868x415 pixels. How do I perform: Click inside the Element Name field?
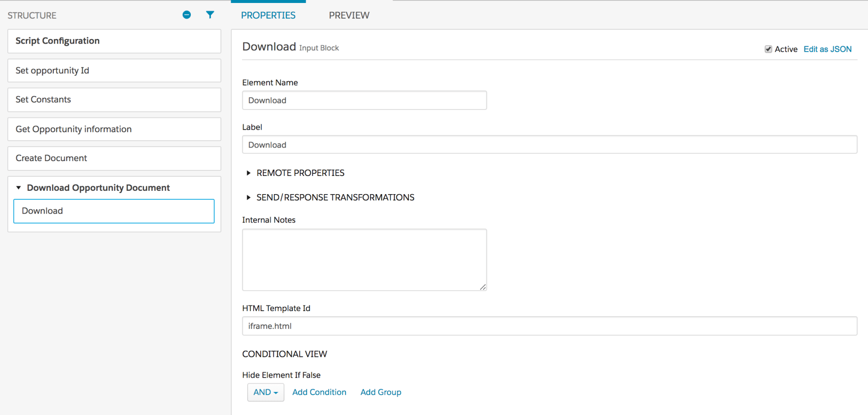coord(364,100)
